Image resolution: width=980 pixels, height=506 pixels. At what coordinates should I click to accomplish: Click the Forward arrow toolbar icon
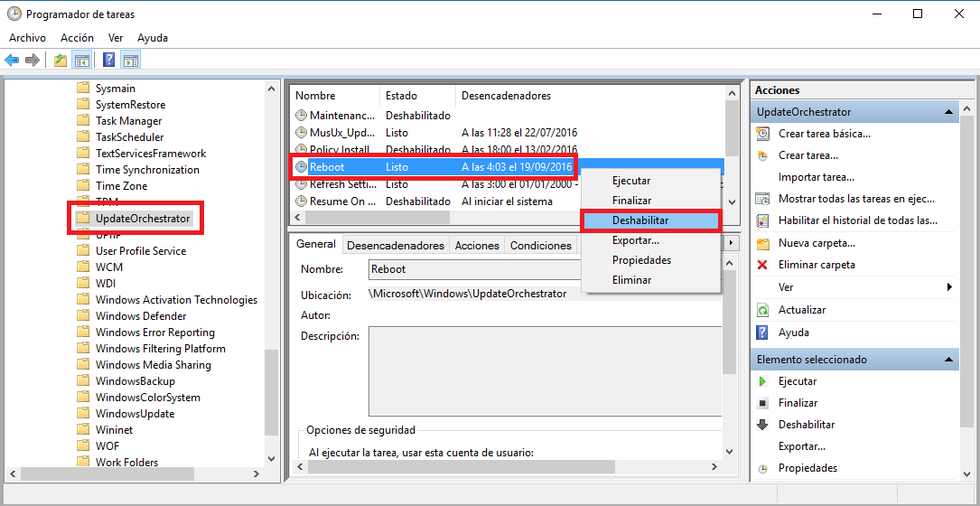[x=32, y=60]
